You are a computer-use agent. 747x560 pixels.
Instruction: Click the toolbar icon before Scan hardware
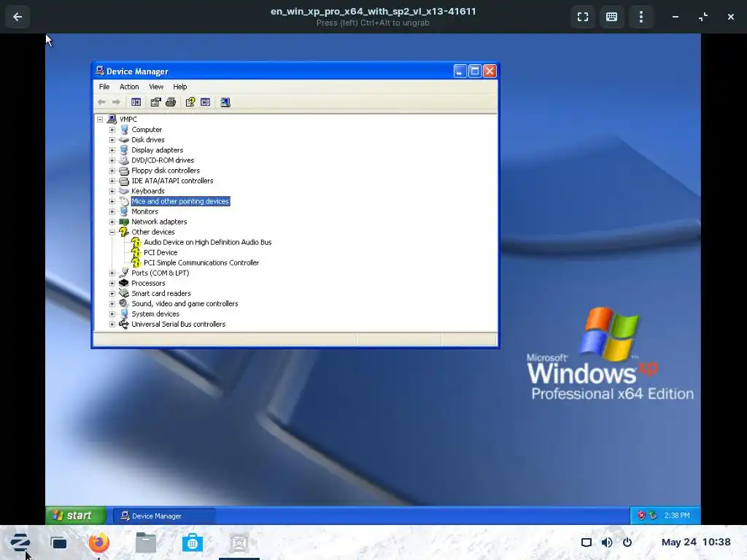coord(205,102)
